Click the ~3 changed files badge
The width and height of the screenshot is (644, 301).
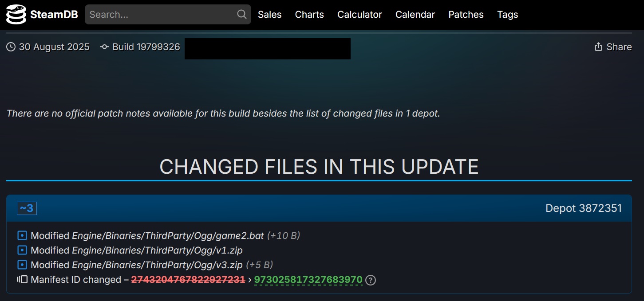(x=27, y=208)
